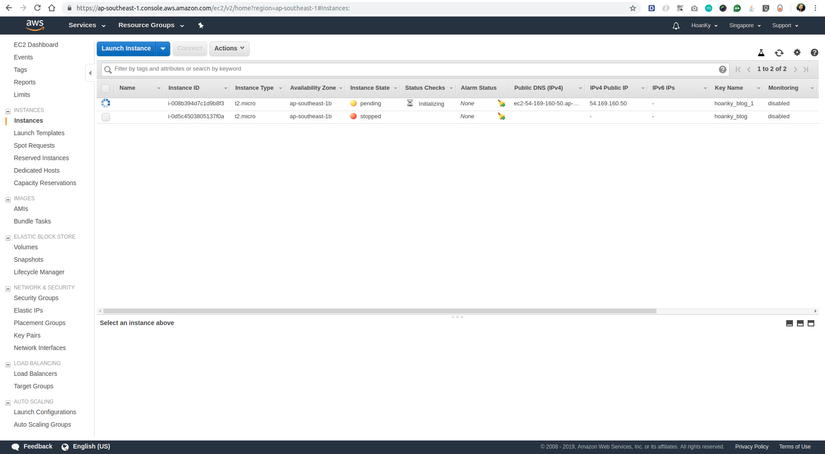Open the Chrome menu three dots
Viewport: 825px width, 454px height.
[815, 8]
